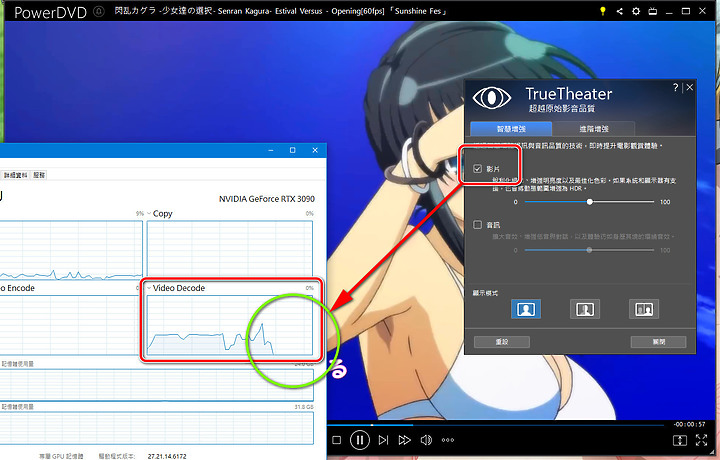
Task: Click the PowerDVD lightbulb tips icon
Action: [603, 11]
